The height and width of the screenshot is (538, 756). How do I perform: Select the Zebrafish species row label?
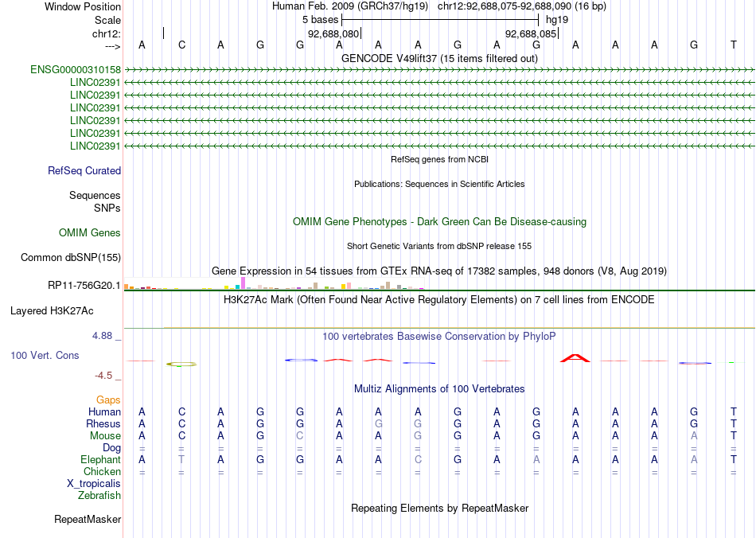coord(99,495)
